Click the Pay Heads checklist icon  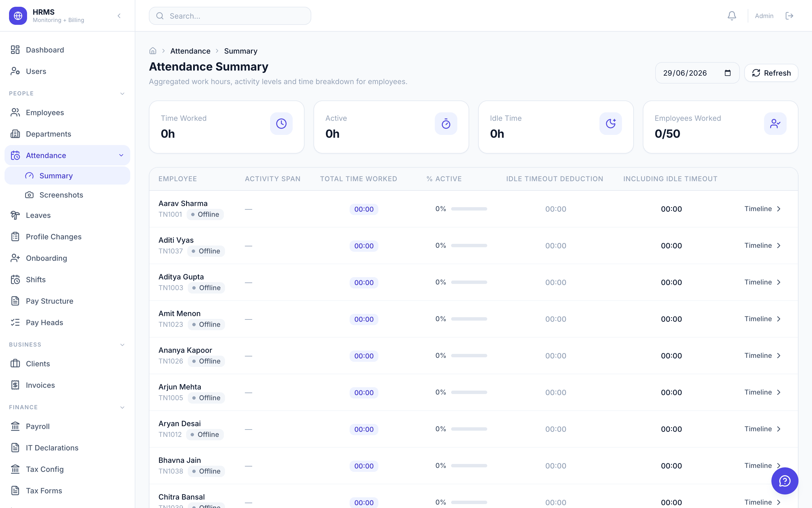pos(15,323)
